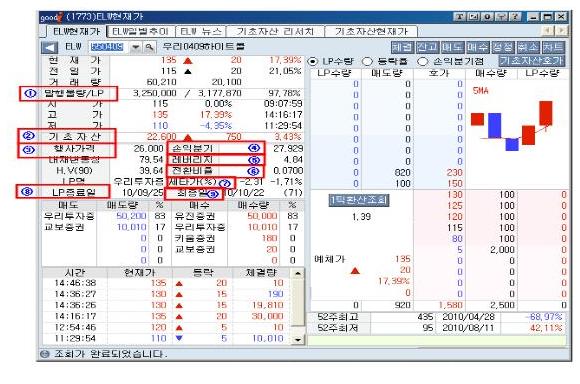Click the open time 09:07:59
Screen dimensions: 580x384
283,104
